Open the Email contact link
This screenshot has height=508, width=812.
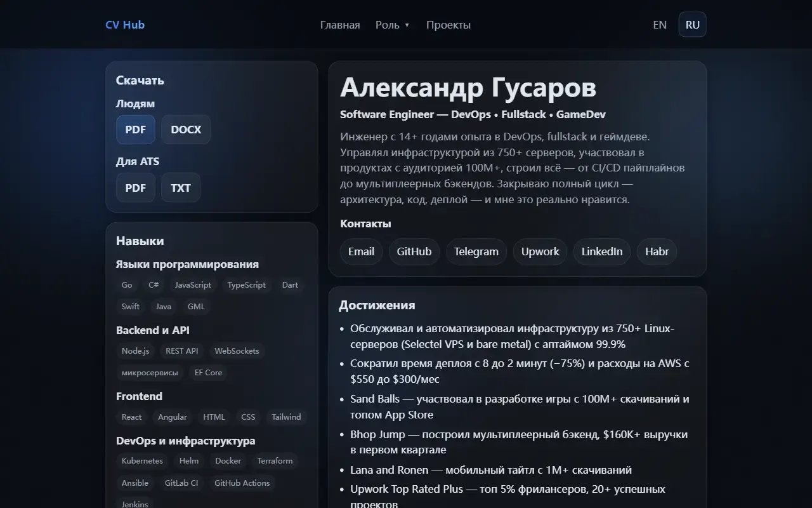coord(361,251)
